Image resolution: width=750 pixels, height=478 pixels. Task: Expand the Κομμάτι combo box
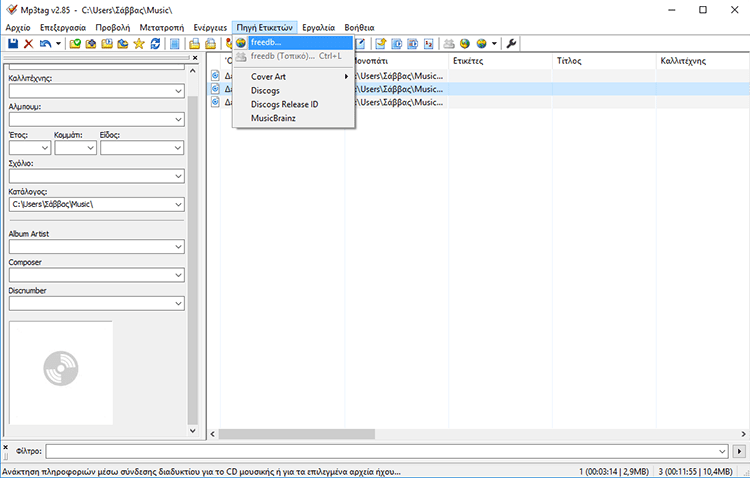(x=90, y=148)
